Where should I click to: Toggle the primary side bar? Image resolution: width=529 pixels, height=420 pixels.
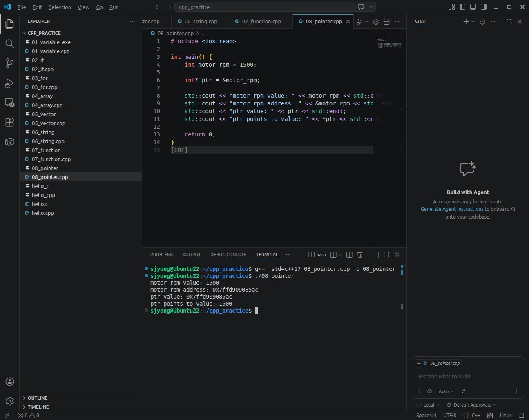tap(462, 7)
